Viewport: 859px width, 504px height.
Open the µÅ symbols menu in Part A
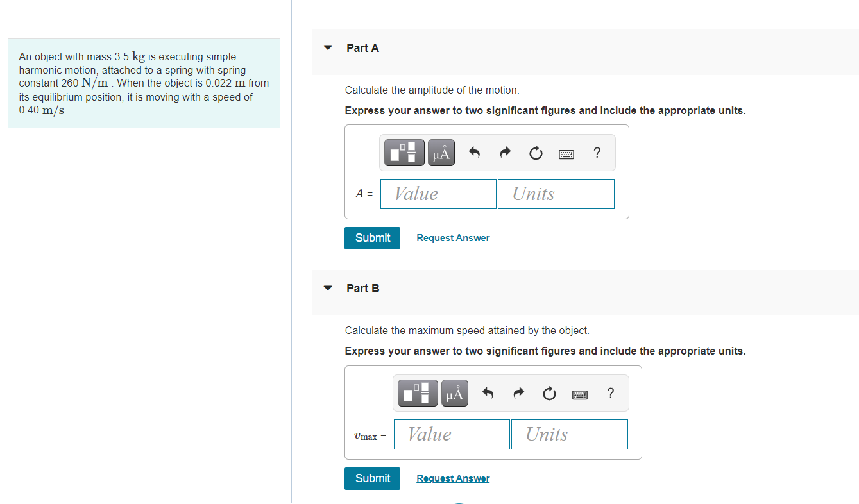pos(441,153)
